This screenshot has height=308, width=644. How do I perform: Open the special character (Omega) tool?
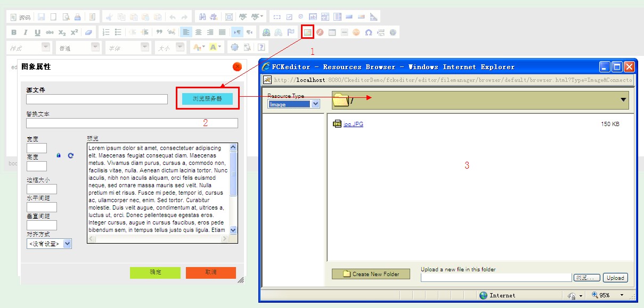(x=368, y=32)
